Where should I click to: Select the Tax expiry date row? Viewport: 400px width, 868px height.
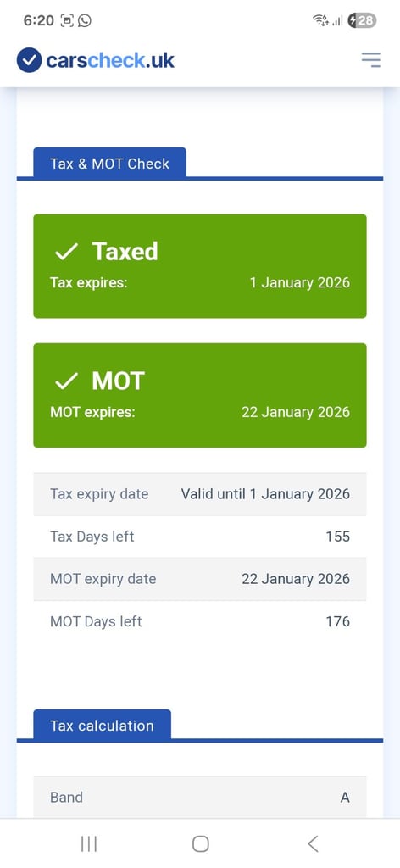point(200,494)
